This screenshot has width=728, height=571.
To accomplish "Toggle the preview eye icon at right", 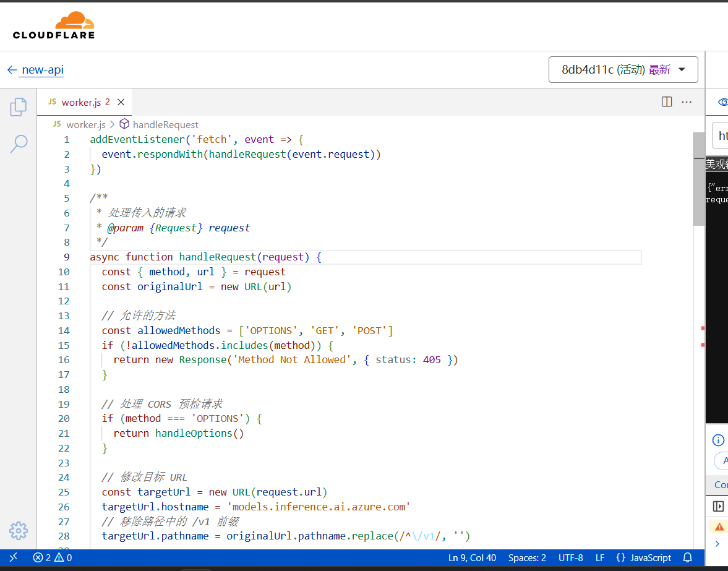I will point(723,102).
